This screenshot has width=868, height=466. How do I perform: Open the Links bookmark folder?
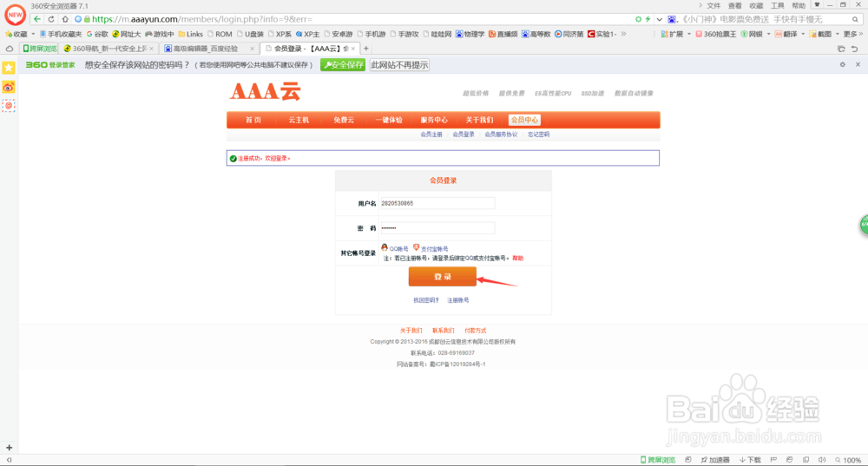[x=190, y=35]
